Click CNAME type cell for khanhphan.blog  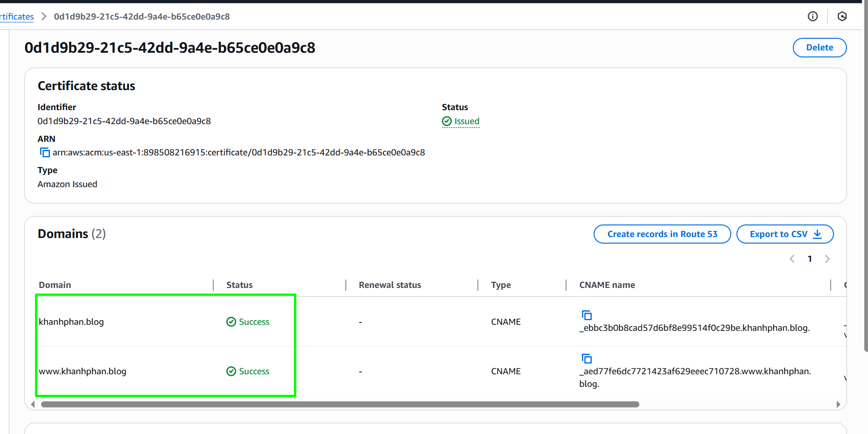click(506, 322)
